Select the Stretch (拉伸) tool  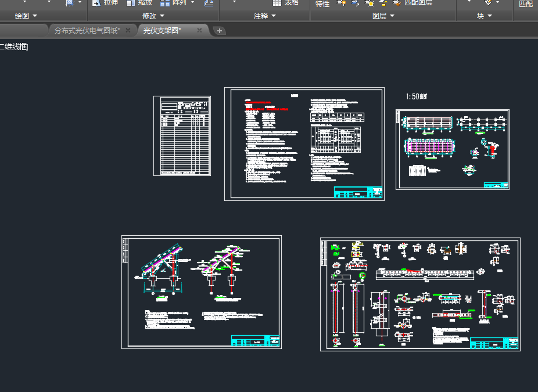105,3
